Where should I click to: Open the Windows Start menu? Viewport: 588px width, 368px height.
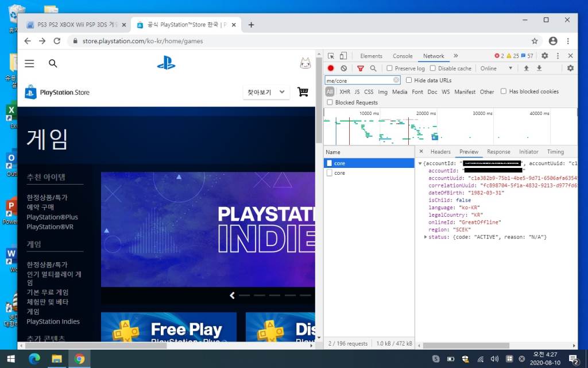point(11,359)
